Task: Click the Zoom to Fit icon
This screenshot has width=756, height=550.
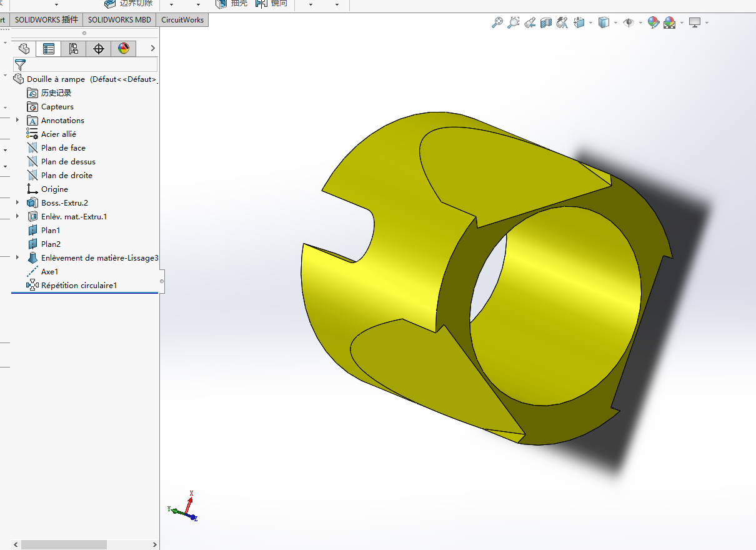Action: [497, 22]
